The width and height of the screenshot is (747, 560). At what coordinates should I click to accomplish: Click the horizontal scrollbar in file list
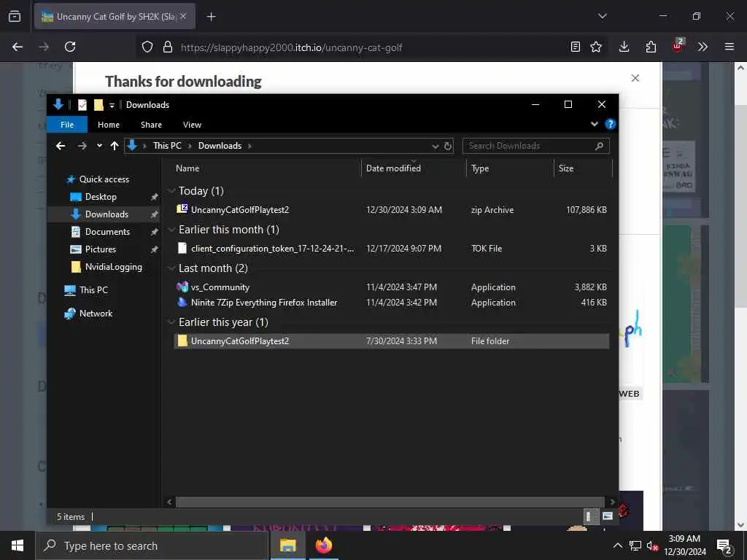pyautogui.click(x=390, y=502)
